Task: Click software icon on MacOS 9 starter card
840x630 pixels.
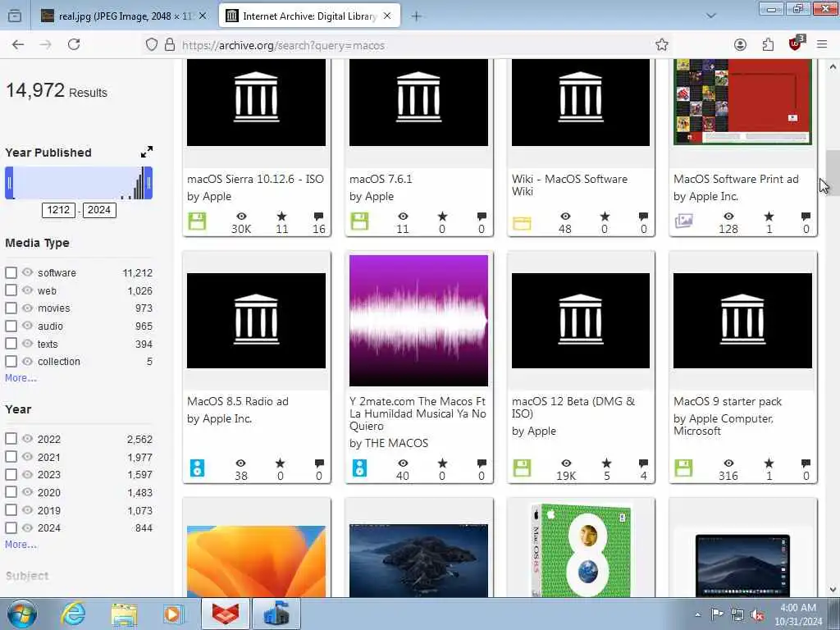Action: coord(683,468)
